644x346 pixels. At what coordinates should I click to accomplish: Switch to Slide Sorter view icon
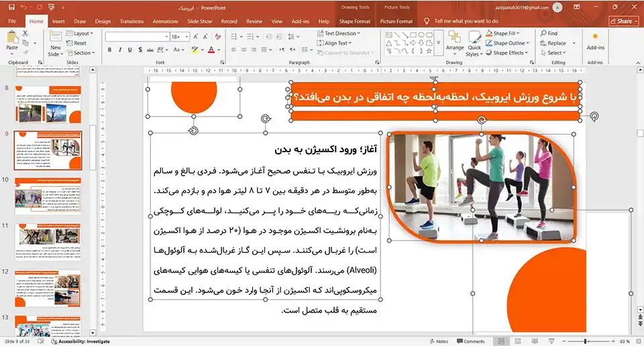[518, 341]
